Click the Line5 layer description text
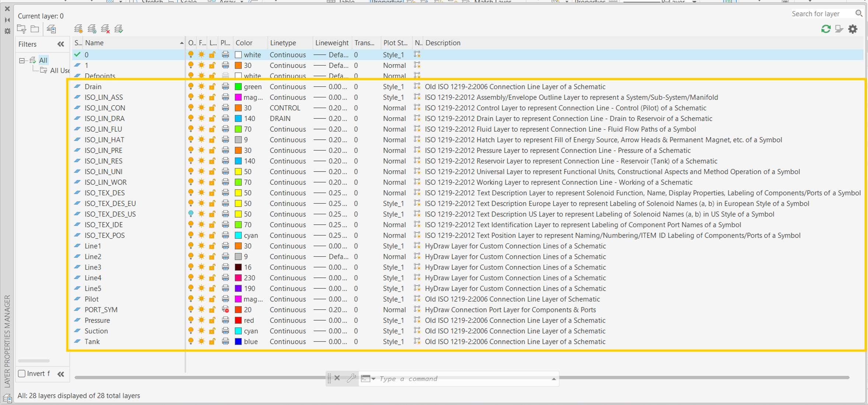Screen dimensions: 868x405 pos(515,288)
